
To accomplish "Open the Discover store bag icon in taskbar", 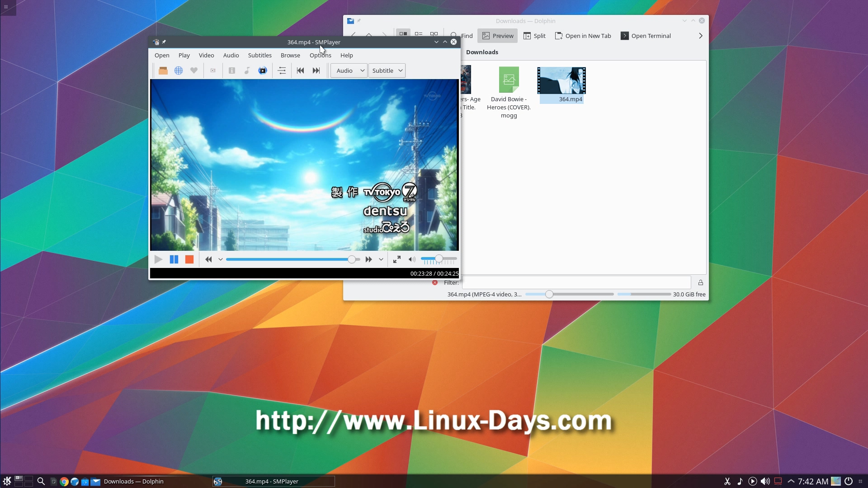I will 85,482.
